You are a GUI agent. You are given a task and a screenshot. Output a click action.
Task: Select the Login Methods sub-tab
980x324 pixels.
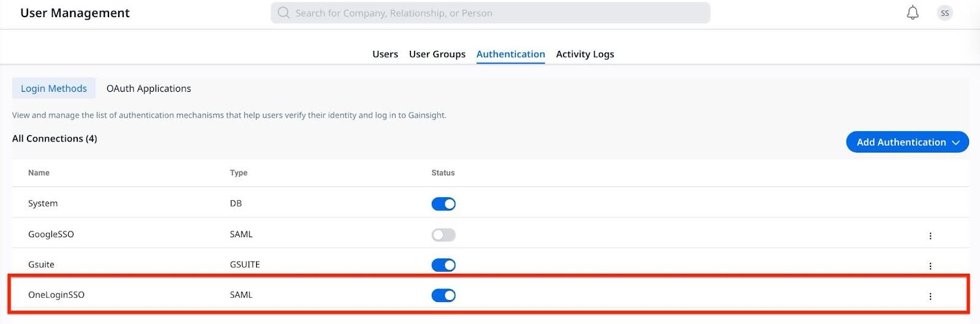pyautogui.click(x=54, y=88)
